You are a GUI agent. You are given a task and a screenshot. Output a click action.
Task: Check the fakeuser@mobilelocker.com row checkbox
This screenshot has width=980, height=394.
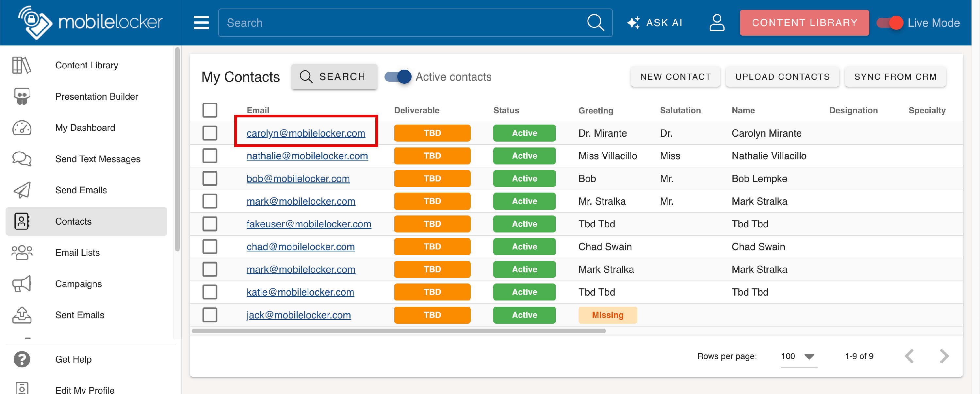(x=210, y=224)
